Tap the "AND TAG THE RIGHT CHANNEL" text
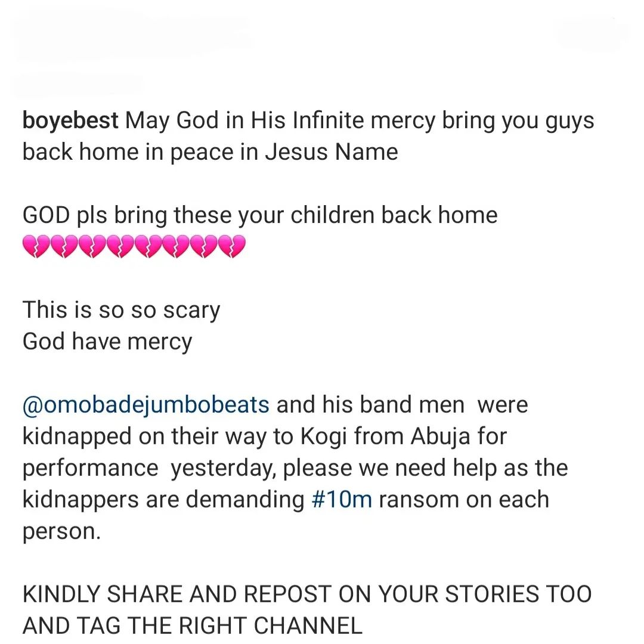 (192, 626)
